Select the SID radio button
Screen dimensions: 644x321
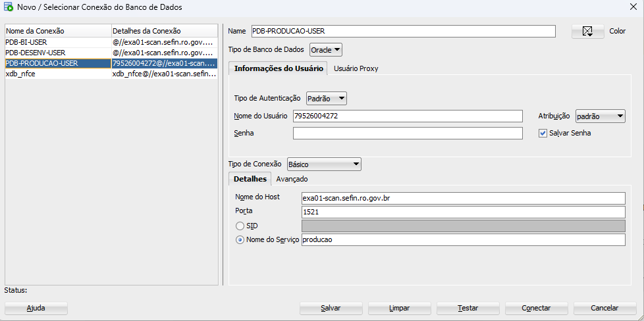(240, 226)
